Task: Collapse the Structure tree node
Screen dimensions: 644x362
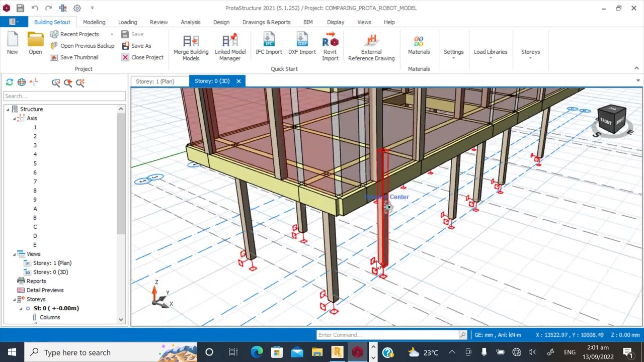Action: [x=8, y=110]
